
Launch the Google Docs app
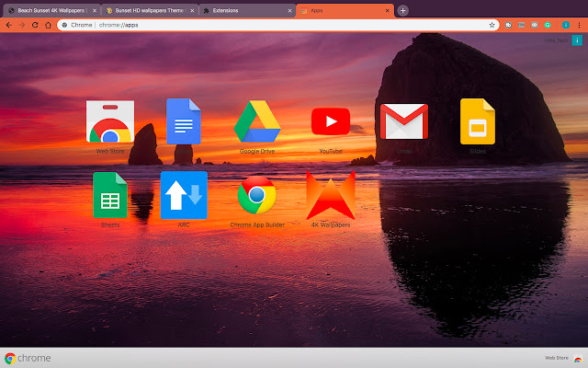point(183,121)
